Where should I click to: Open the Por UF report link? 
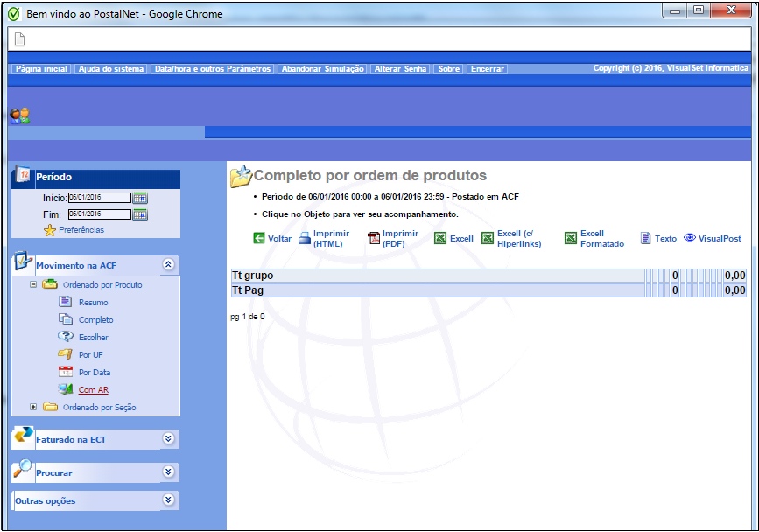coord(90,355)
